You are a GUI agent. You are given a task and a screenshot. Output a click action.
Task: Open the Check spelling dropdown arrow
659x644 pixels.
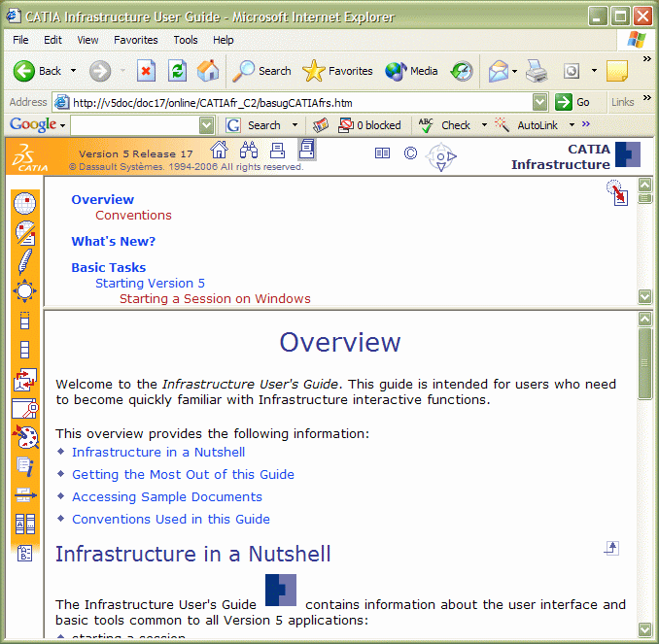pyautogui.click(x=484, y=124)
